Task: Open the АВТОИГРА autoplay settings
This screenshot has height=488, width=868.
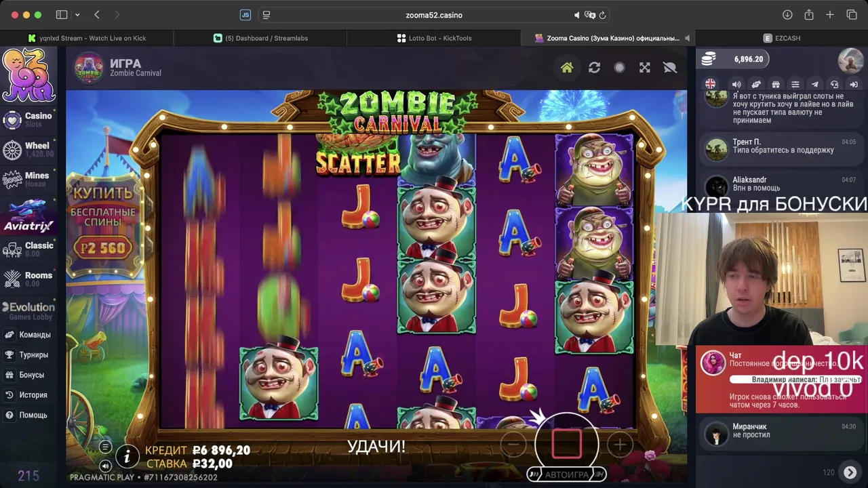Action: [567, 474]
